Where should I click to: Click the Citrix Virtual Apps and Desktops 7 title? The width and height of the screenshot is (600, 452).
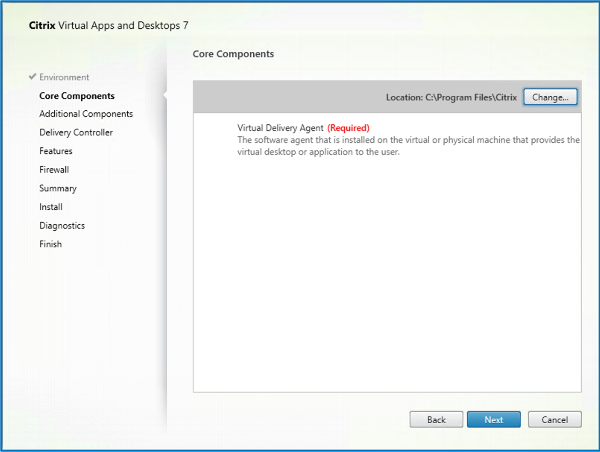pos(109,25)
